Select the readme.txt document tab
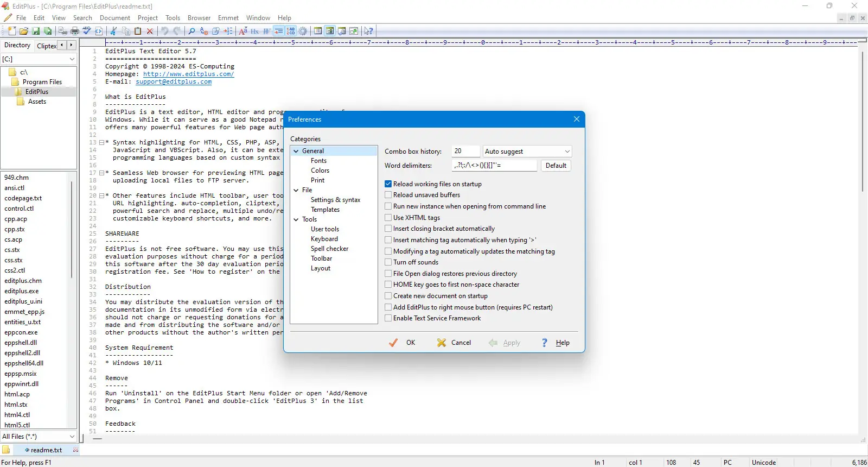Image resolution: width=868 pixels, height=467 pixels. [x=46, y=450]
